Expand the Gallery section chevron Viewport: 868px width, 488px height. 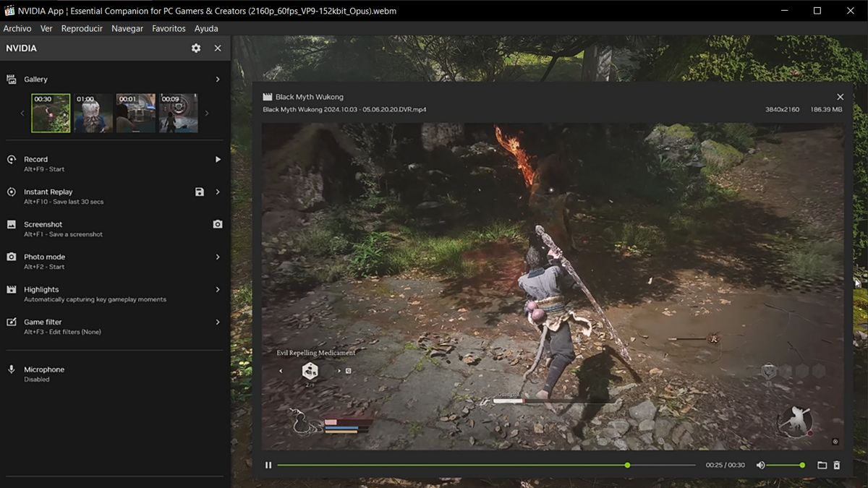click(x=218, y=79)
